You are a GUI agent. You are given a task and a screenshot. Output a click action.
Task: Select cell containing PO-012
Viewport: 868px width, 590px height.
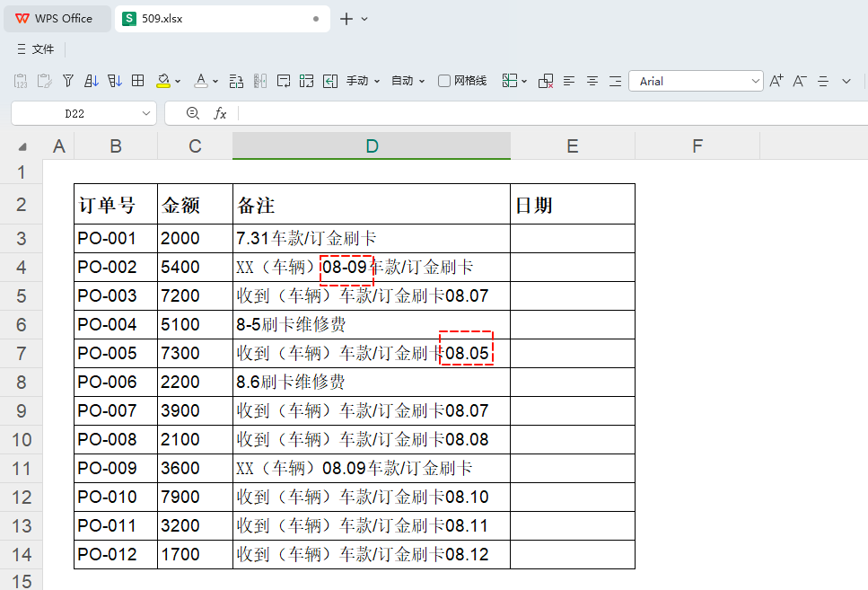pyautogui.click(x=116, y=555)
